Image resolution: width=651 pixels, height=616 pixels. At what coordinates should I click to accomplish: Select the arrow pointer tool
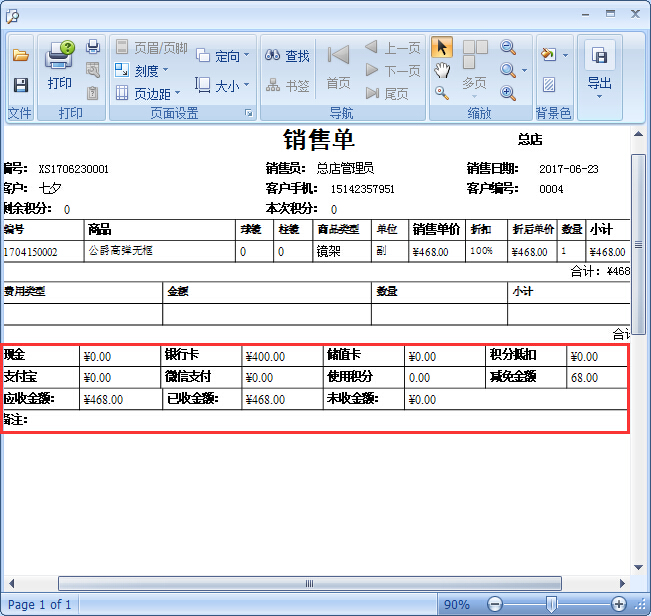pos(442,47)
